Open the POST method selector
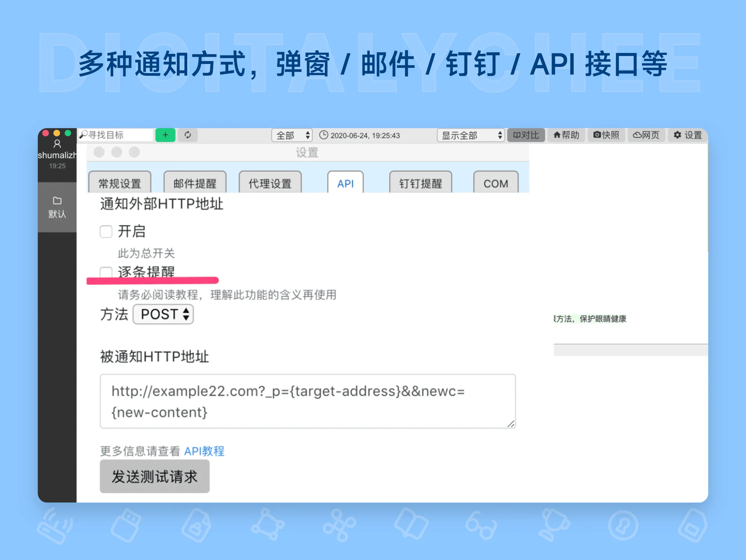This screenshot has height=560, width=746. tap(163, 314)
